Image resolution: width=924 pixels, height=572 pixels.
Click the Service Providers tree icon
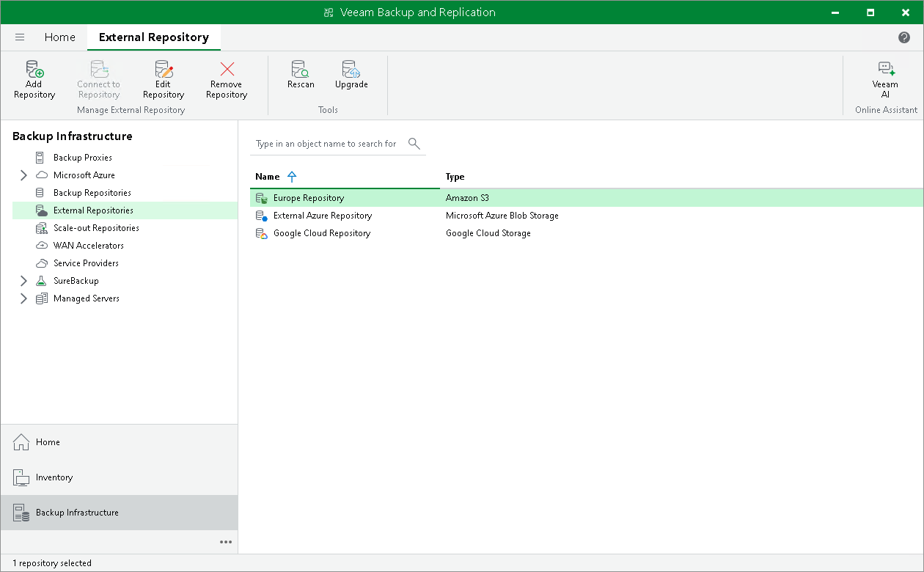point(41,263)
